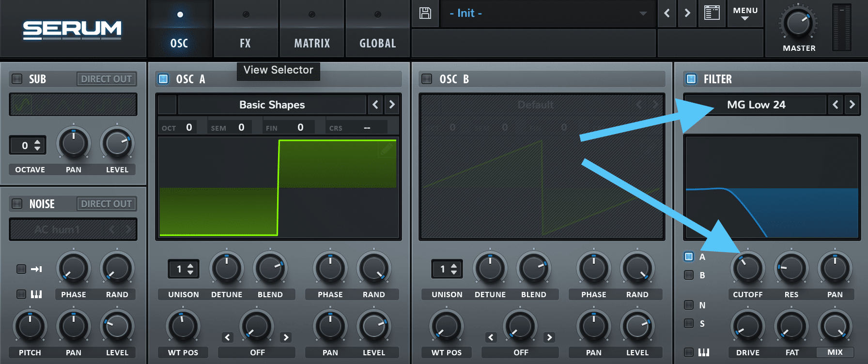Click the SUB PAN knob
Image resolution: width=868 pixels, height=364 pixels.
tap(74, 144)
